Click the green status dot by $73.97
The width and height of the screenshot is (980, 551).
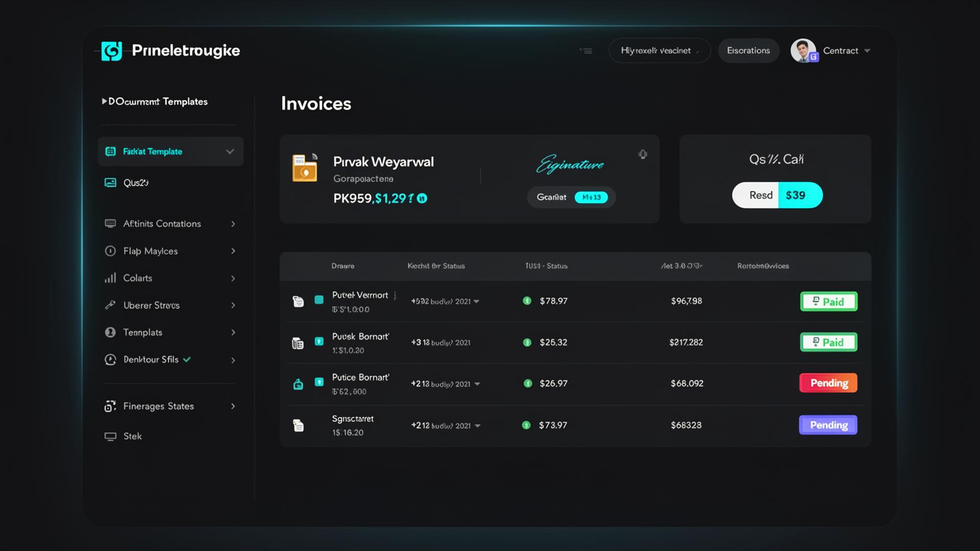pos(526,425)
